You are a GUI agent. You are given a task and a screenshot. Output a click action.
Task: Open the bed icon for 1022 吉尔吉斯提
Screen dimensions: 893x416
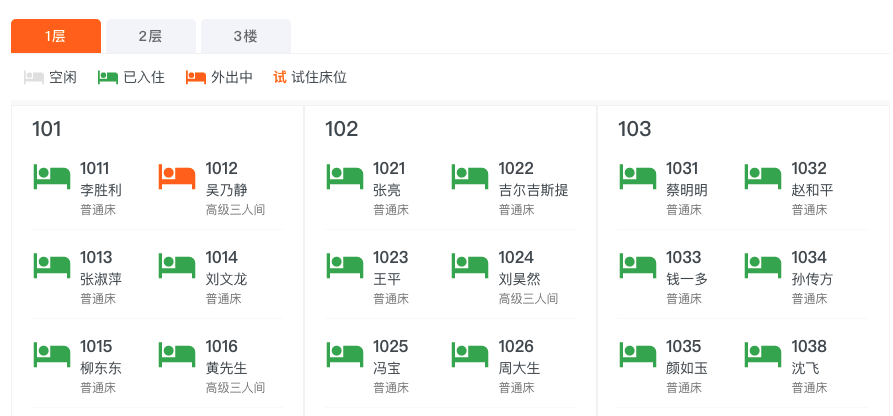pos(470,177)
